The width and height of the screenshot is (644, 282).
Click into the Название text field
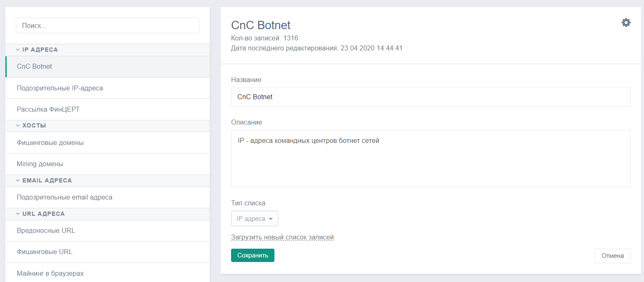(x=431, y=97)
